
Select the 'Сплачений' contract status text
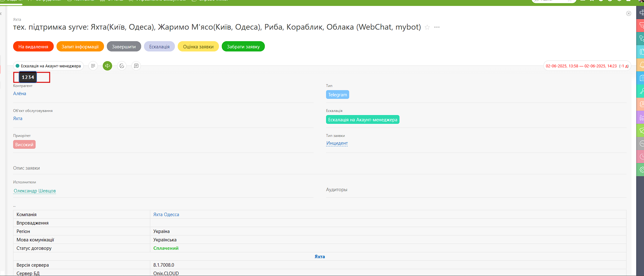point(166,248)
